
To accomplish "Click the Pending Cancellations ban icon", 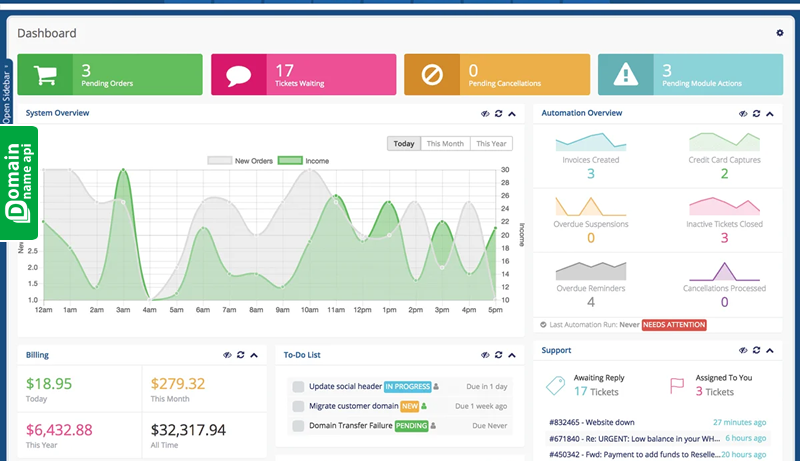I will click(432, 75).
